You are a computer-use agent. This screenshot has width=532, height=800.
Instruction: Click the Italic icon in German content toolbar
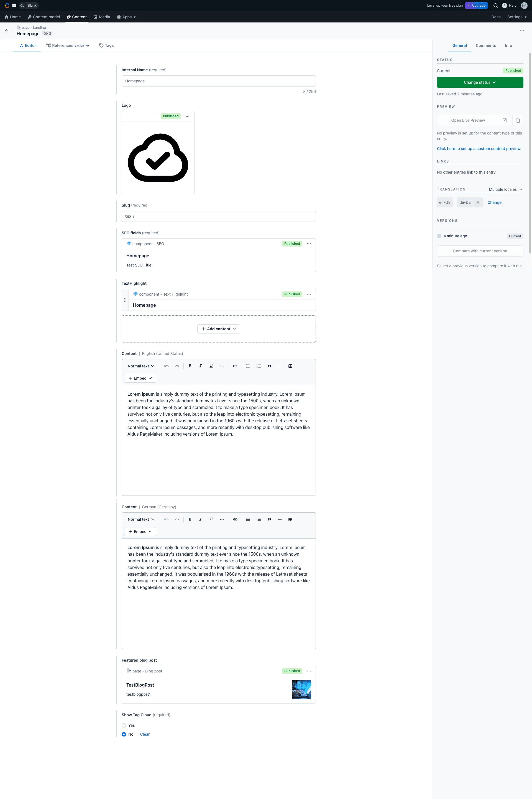(201, 519)
